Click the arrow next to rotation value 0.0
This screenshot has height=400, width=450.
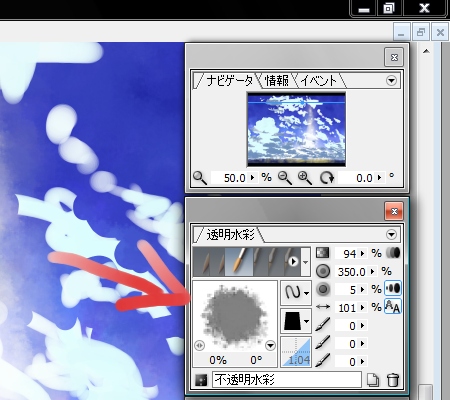pyautogui.click(x=379, y=178)
